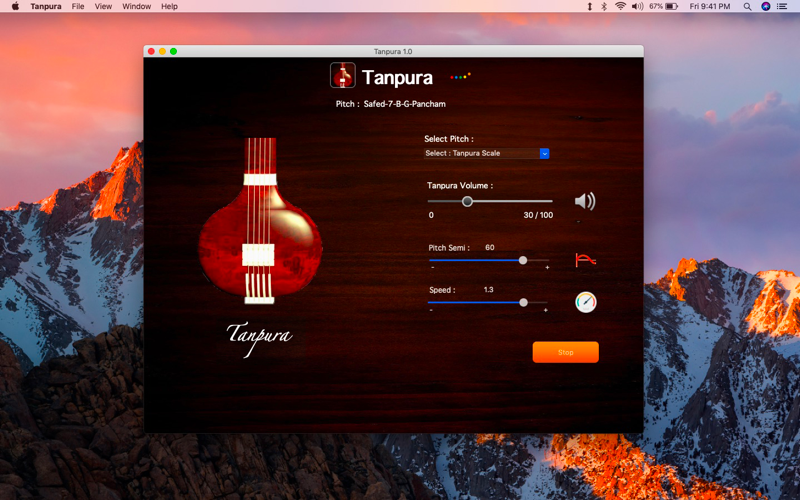Click the Pitch Semi slider handle
The width and height of the screenshot is (800, 500).
[523, 260]
